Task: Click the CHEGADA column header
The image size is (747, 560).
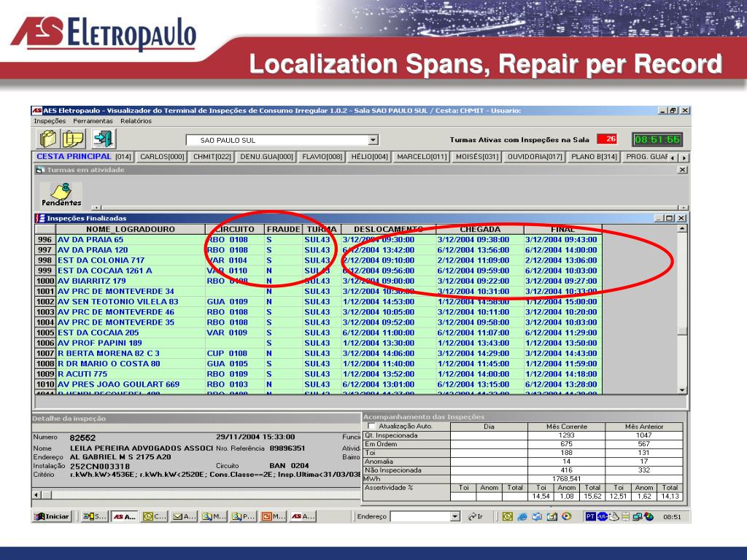Action: [480, 229]
